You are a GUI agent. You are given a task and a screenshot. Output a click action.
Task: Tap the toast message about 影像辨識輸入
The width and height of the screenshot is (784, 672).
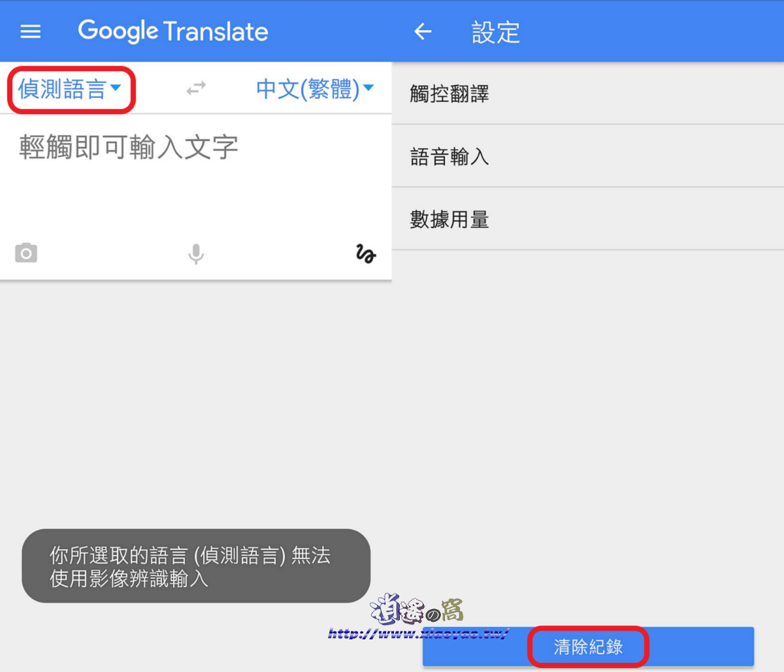196,566
